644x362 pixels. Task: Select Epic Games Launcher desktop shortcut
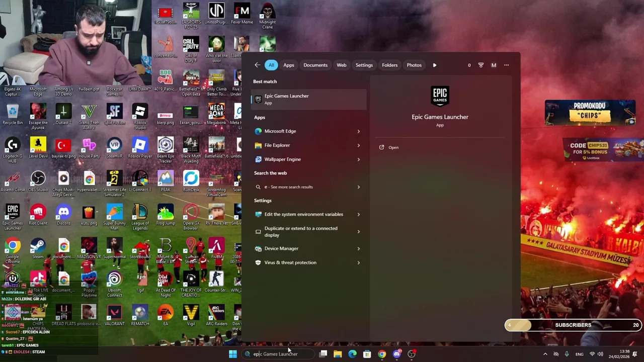click(13, 217)
